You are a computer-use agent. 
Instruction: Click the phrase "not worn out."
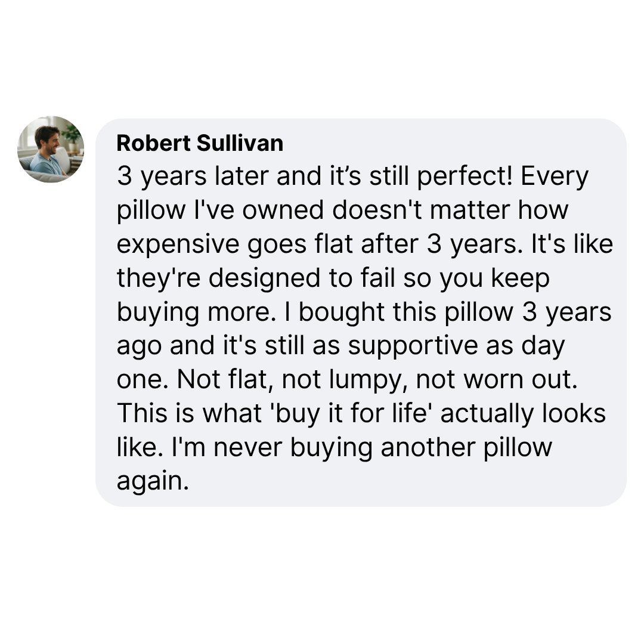coord(497,381)
